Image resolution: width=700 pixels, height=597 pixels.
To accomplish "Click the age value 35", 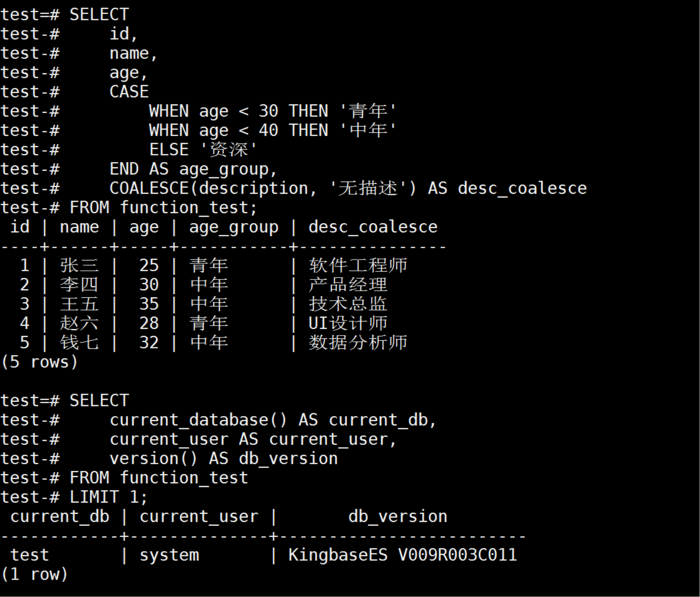I will click(149, 304).
